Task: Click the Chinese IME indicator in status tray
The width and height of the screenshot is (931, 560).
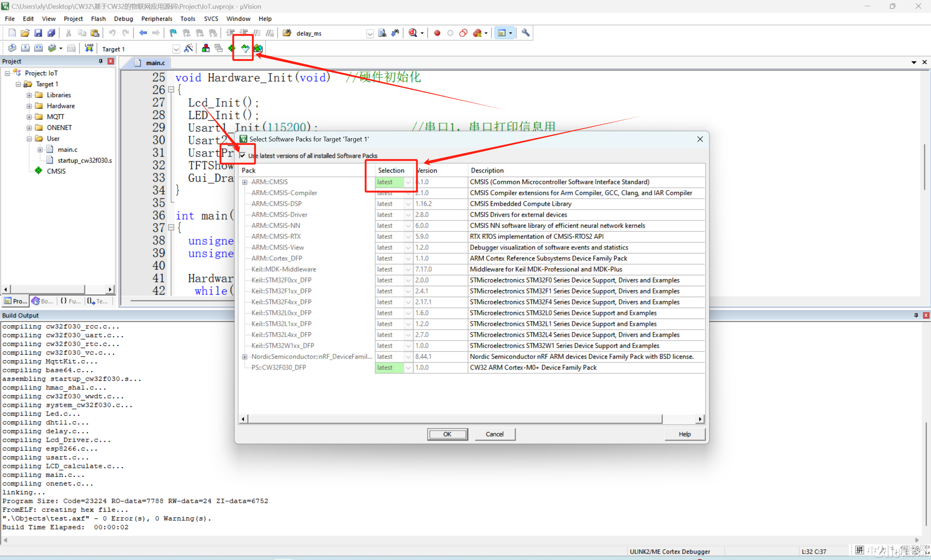Action: point(860,550)
